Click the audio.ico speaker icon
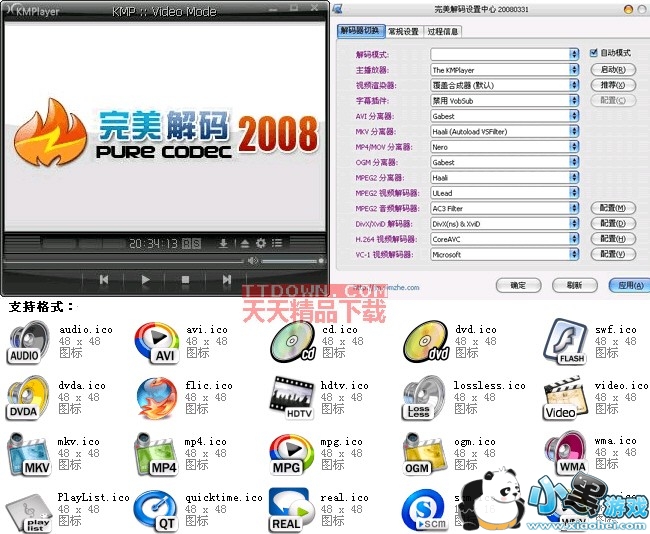 28,343
